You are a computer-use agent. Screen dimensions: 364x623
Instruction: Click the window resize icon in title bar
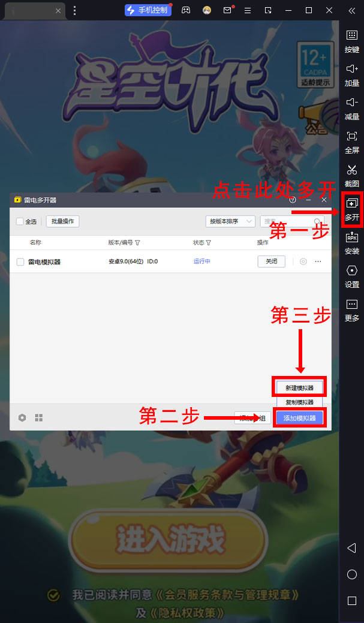coord(269,11)
